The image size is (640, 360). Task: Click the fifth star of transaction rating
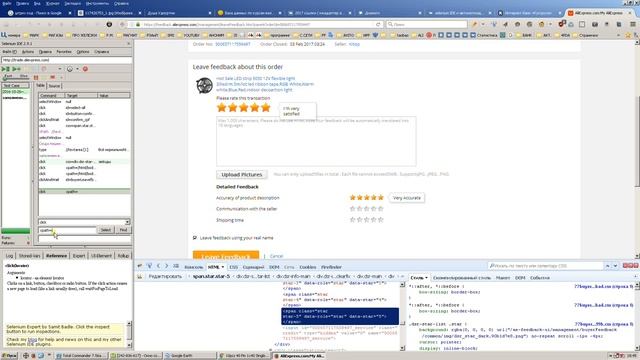click(x=266, y=108)
